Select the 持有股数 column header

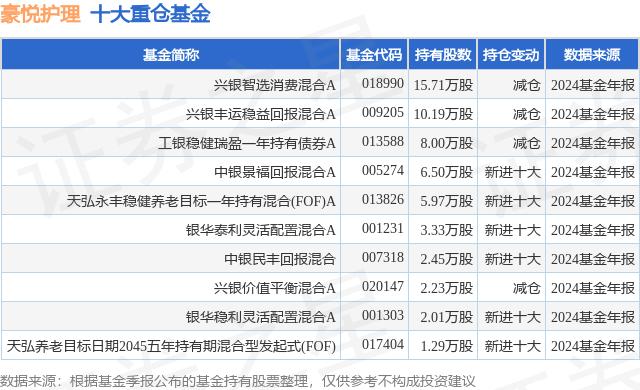point(443,55)
